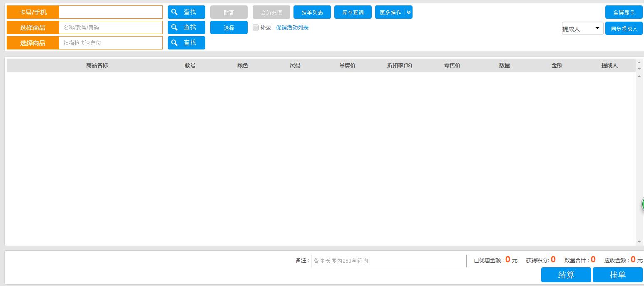Open the 库存查询 inventory lookup
This screenshot has height=286, width=644.
coord(353,12)
